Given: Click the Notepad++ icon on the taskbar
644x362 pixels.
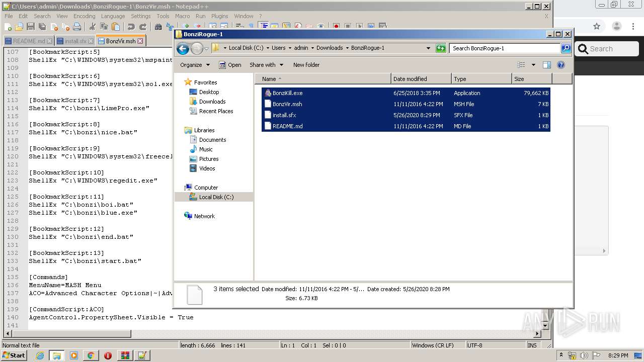Looking at the screenshot, I should coord(142,355).
